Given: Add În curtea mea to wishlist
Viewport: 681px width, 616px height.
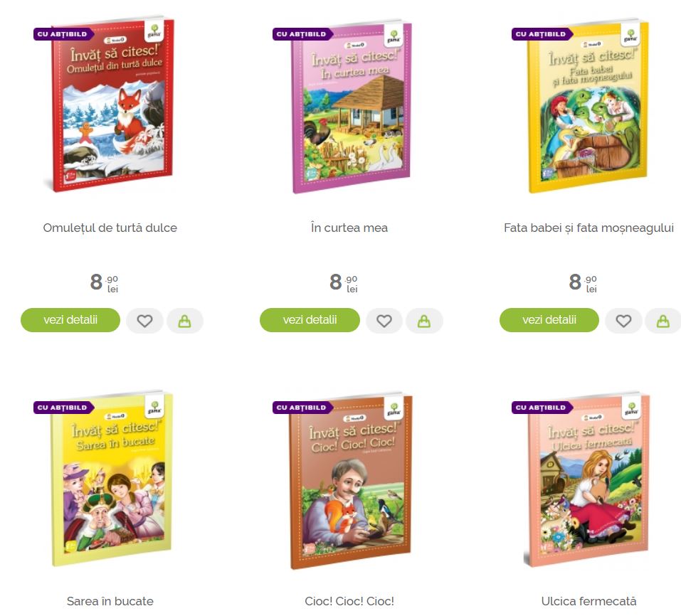Looking at the screenshot, I should 384,321.
